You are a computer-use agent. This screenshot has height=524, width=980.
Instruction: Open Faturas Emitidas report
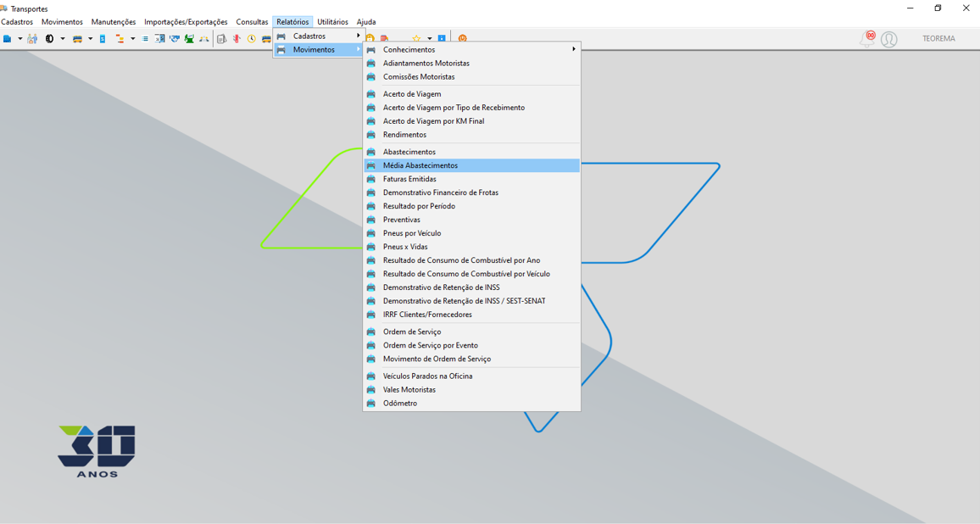[472, 179]
